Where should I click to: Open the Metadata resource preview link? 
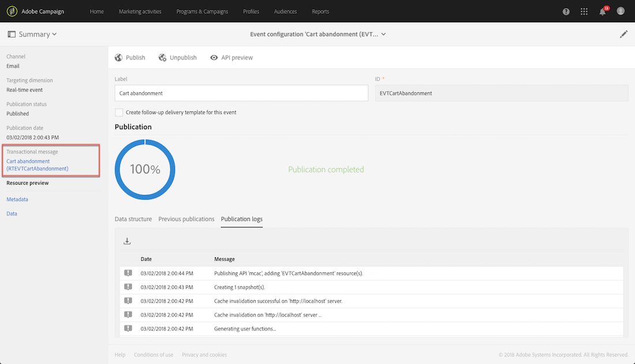click(17, 199)
